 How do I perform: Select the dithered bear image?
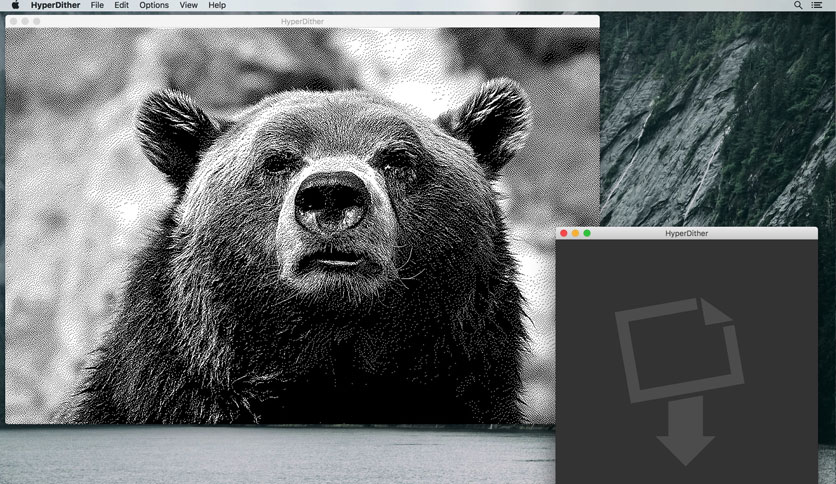(x=302, y=225)
